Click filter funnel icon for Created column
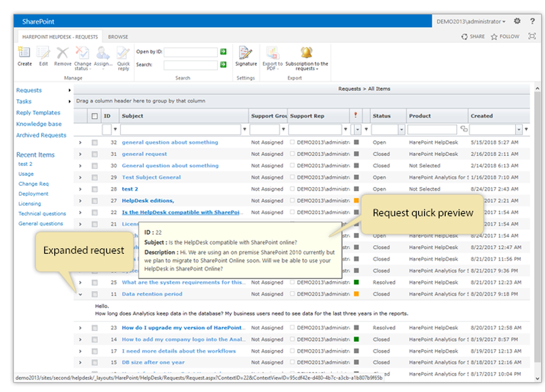The height and width of the screenshot is (392, 545). coord(526,129)
